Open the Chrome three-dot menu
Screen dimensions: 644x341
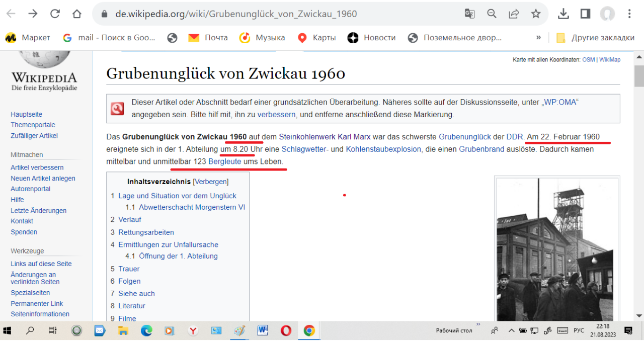(x=630, y=14)
